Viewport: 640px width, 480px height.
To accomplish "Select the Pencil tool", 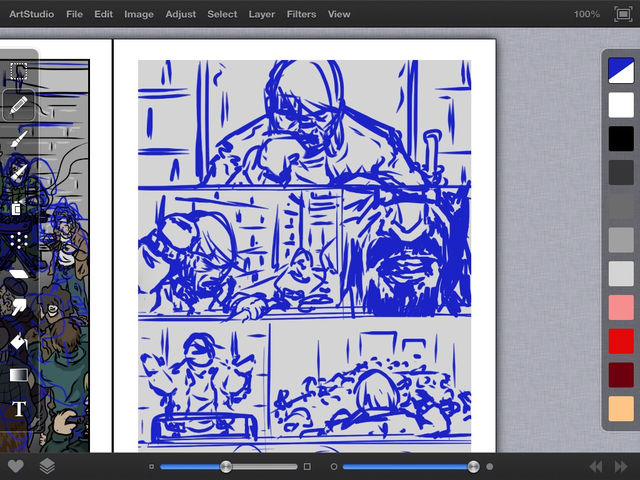I will pos(19,105).
